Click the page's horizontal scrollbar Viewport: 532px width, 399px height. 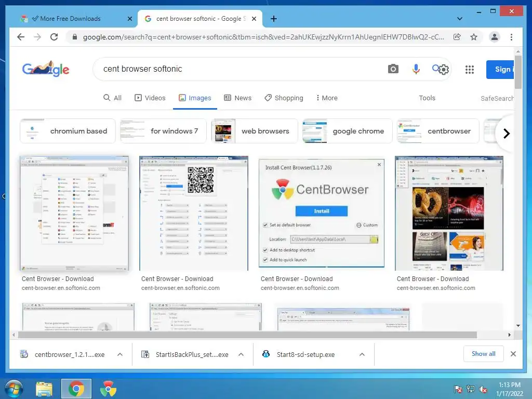coord(247,335)
